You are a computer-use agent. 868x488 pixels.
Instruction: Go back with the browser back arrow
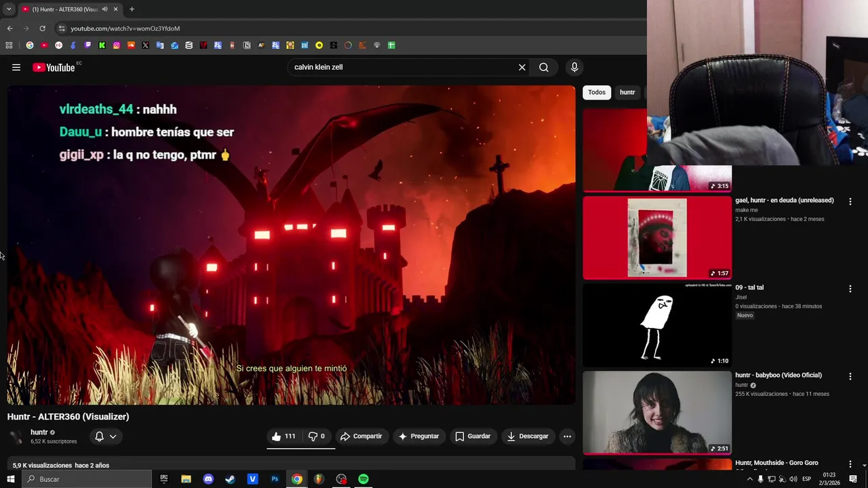(9, 28)
